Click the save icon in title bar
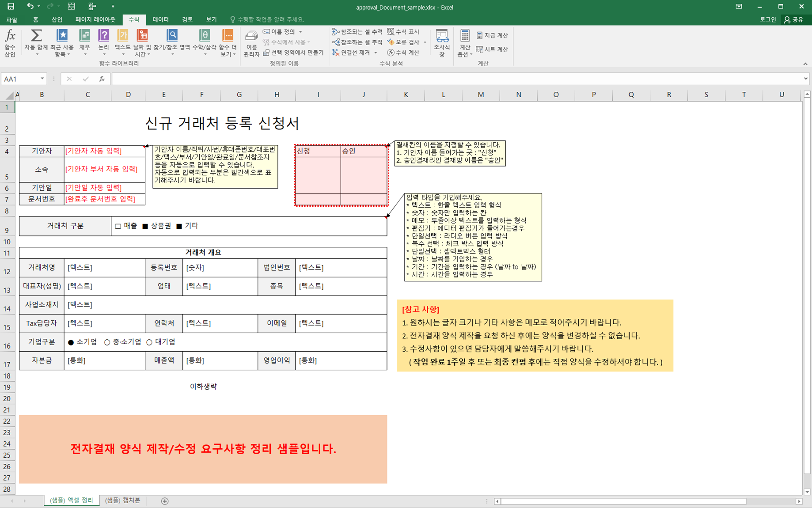 pos(11,6)
